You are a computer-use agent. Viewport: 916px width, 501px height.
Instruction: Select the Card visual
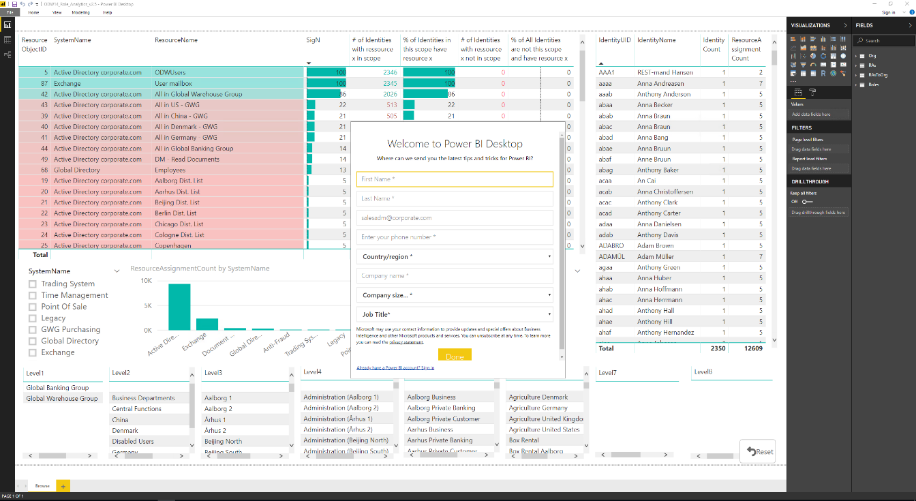pos(823,64)
